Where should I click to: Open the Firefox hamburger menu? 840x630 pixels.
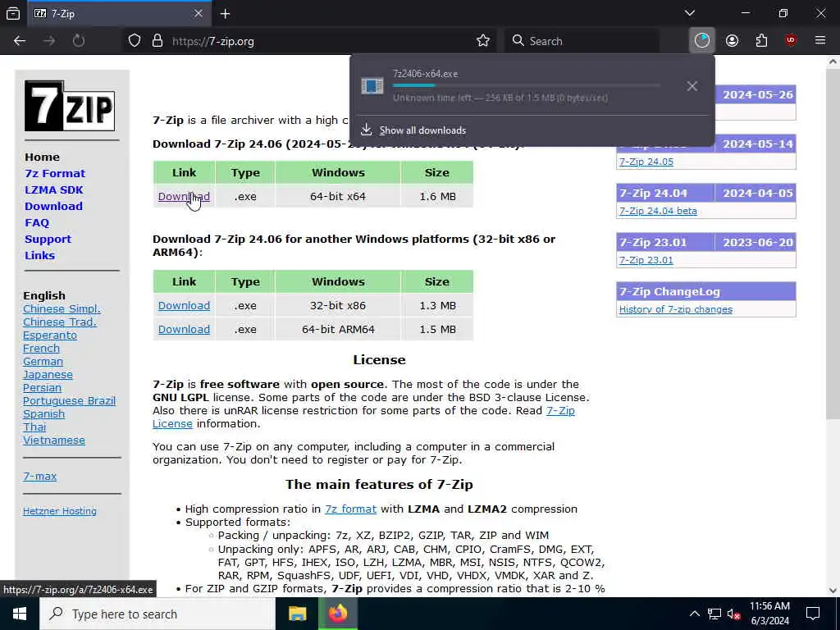click(819, 41)
